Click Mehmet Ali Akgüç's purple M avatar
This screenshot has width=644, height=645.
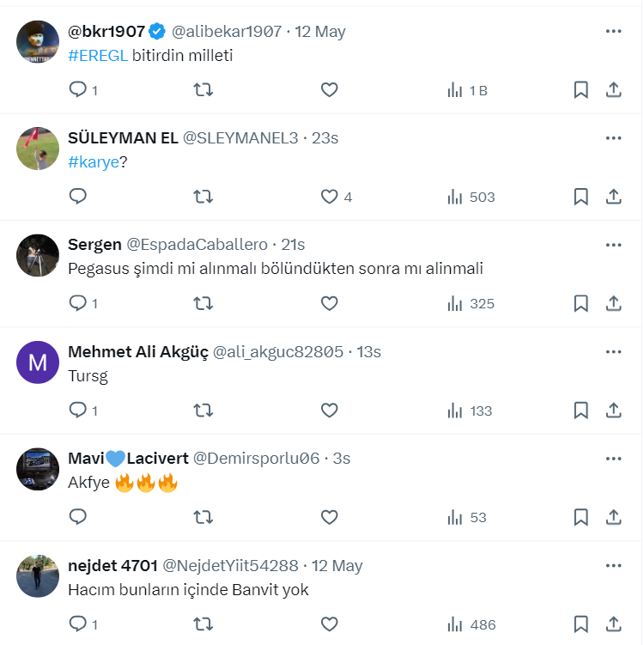pos(38,362)
